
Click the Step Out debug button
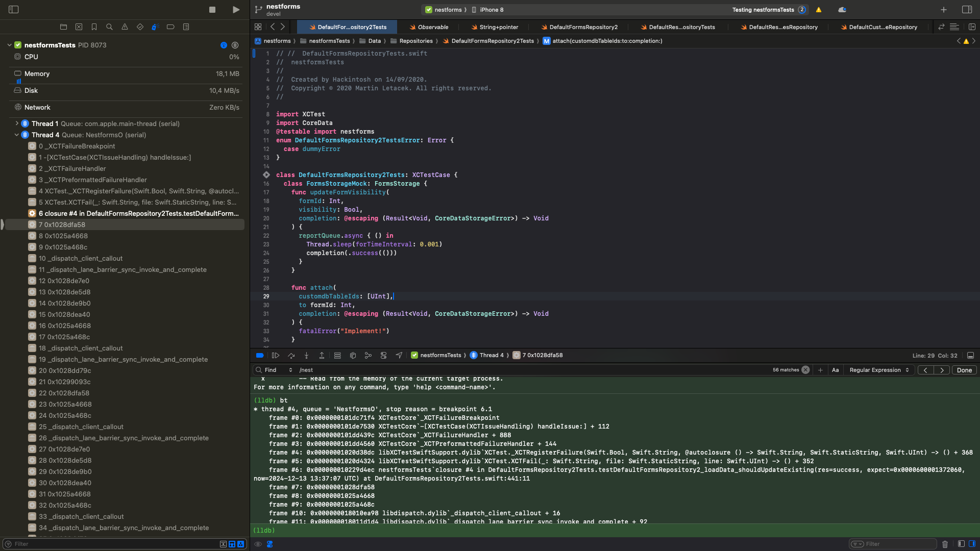(x=322, y=356)
